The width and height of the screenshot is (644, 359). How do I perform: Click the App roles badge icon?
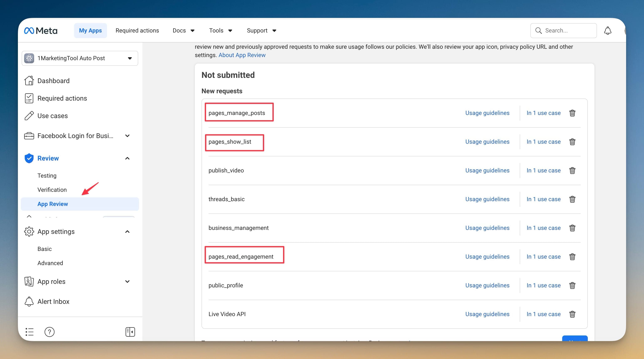point(29,282)
